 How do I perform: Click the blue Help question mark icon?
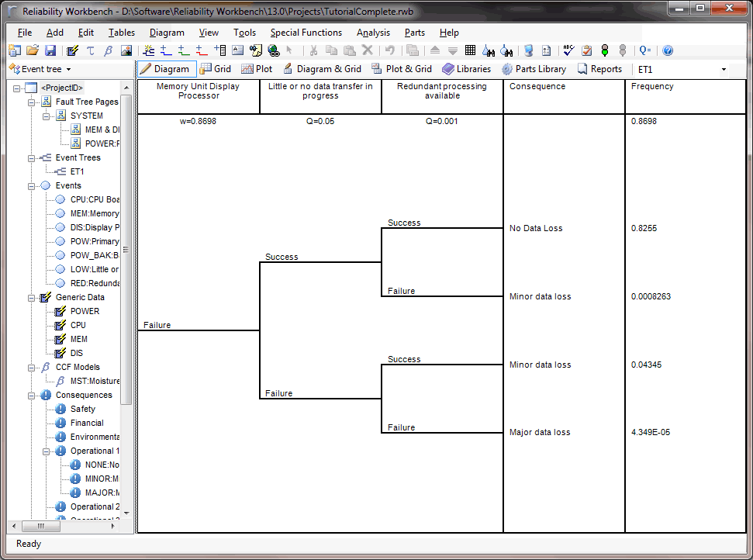(668, 50)
